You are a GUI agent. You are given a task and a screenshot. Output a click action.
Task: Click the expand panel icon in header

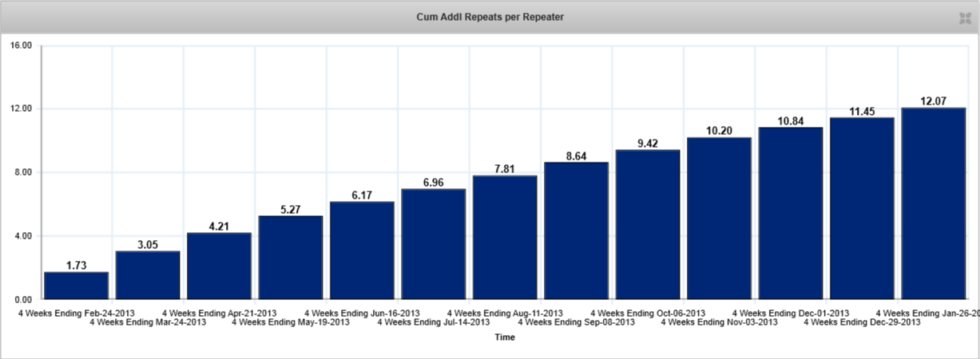(x=964, y=18)
